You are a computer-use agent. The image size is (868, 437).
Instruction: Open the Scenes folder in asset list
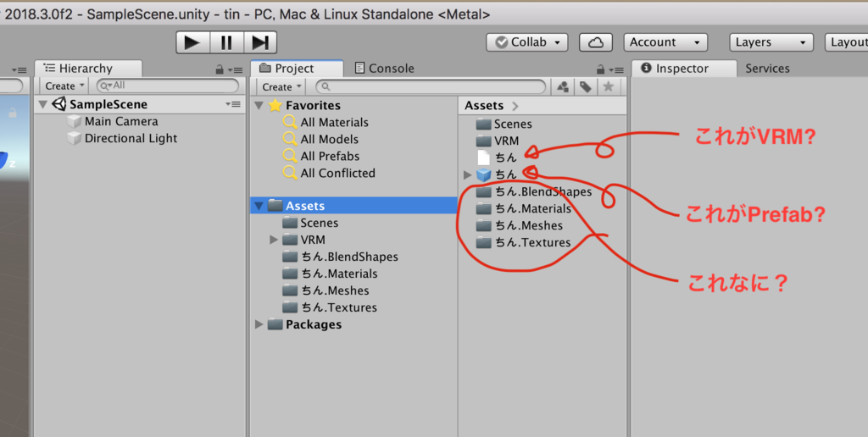click(513, 124)
